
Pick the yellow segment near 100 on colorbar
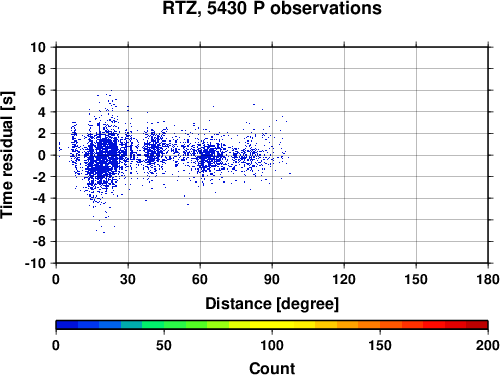[x=272, y=325]
